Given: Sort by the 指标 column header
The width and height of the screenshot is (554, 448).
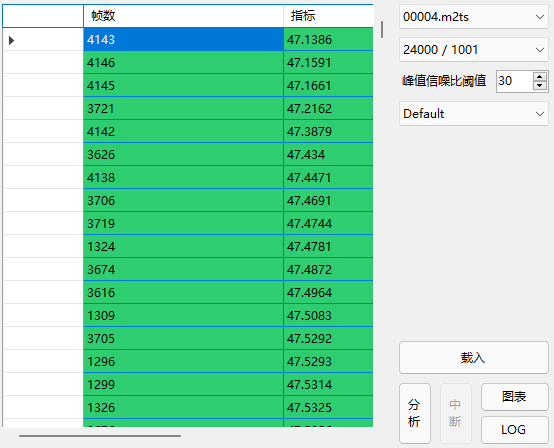Looking at the screenshot, I should click(x=328, y=16).
